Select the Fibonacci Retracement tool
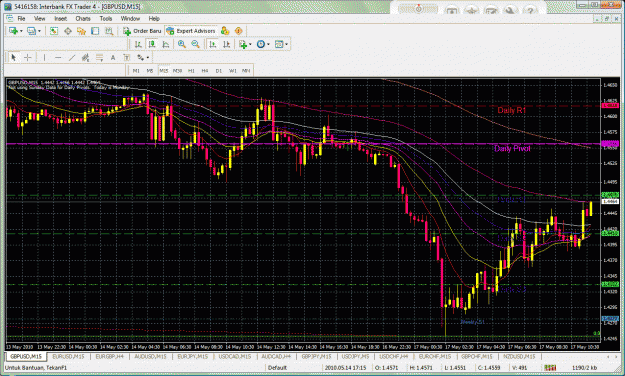The image size is (625, 376). pos(99,57)
